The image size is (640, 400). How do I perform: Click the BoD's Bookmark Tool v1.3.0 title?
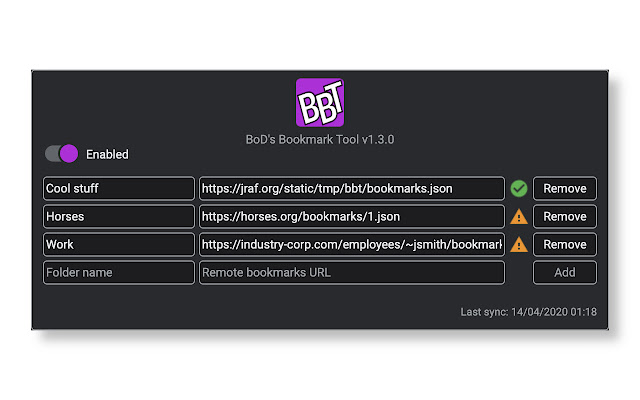(x=320, y=140)
